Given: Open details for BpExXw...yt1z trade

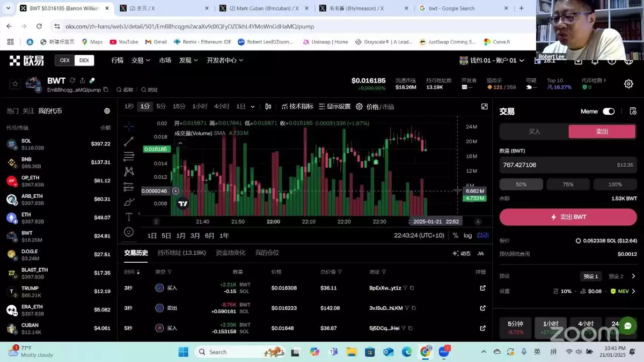Looking at the screenshot, I should (x=482, y=288).
